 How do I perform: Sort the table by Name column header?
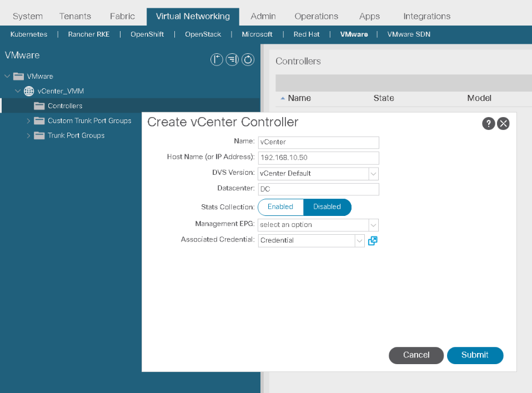click(299, 98)
